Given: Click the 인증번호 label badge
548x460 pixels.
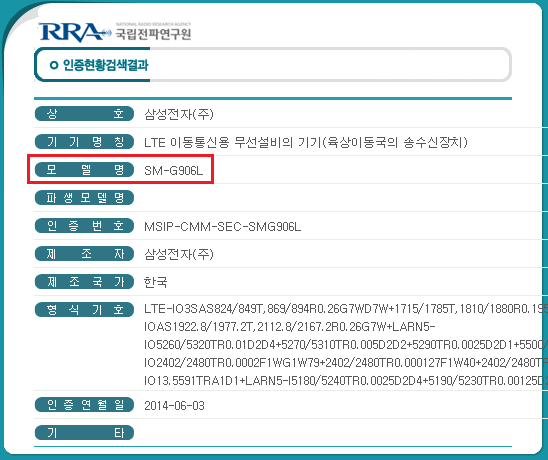Looking at the screenshot, I should [84, 225].
